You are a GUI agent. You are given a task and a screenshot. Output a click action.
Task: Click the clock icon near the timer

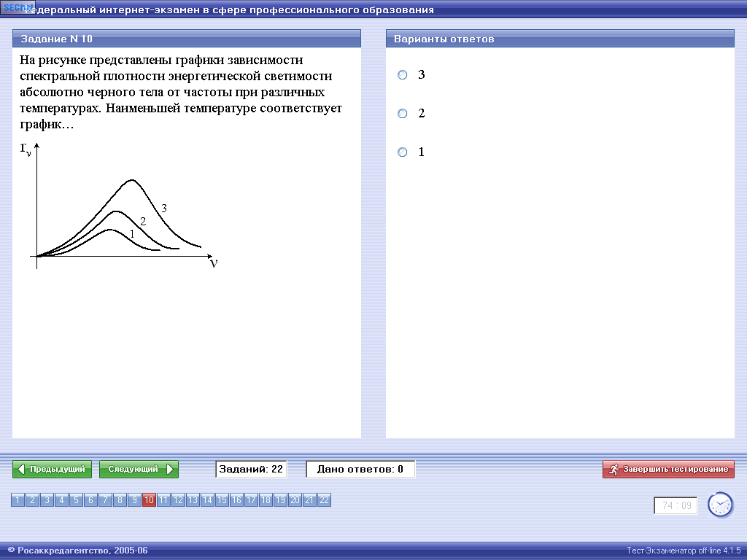pyautogui.click(x=720, y=505)
